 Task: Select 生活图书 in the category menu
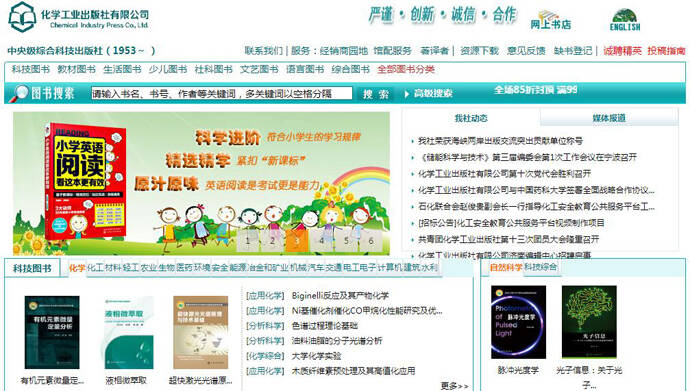(122, 69)
